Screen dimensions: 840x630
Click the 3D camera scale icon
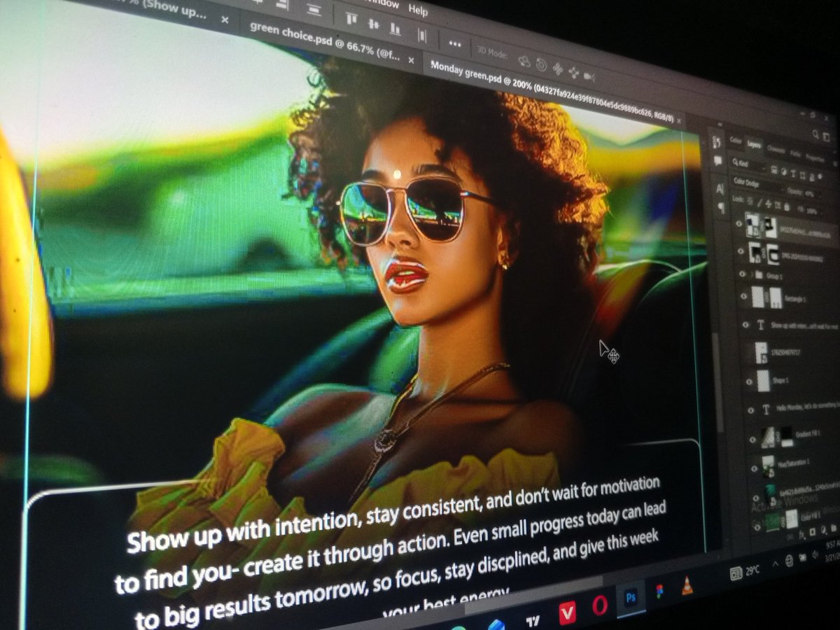click(x=589, y=76)
